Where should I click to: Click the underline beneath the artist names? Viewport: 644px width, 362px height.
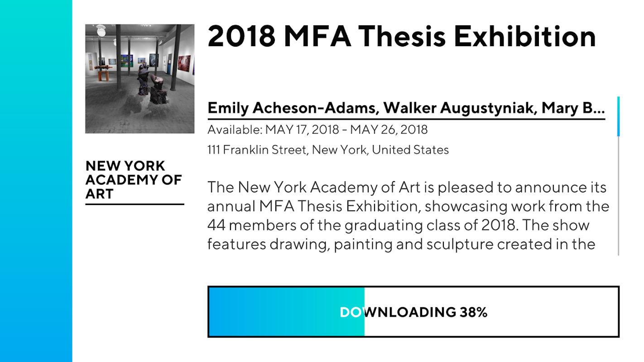[x=406, y=119]
